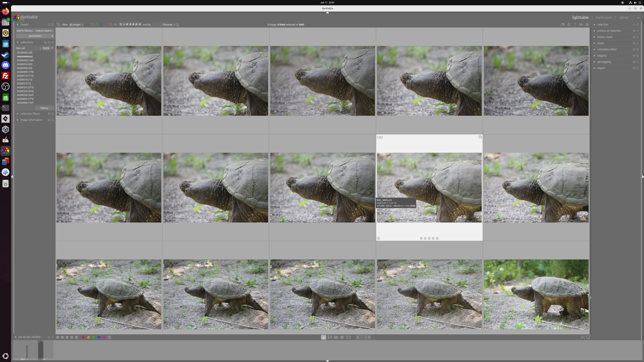Apply red color label in bottom bar
644x362 pixels.
point(83,337)
